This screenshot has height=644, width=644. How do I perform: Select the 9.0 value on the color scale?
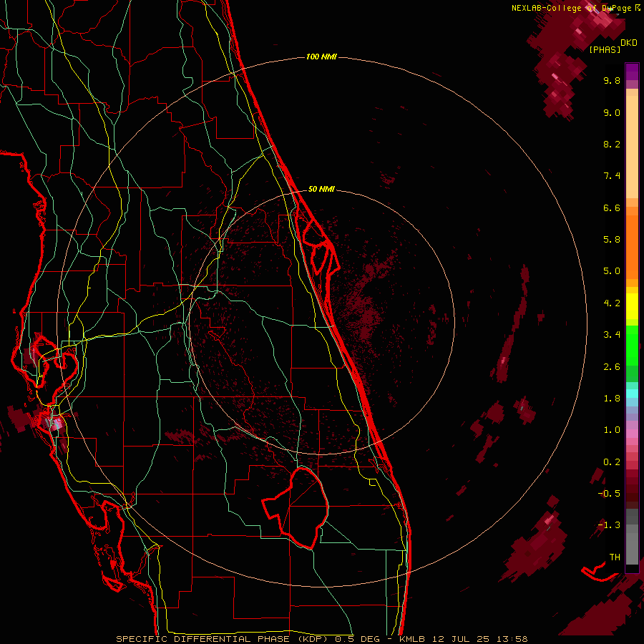[612, 112]
